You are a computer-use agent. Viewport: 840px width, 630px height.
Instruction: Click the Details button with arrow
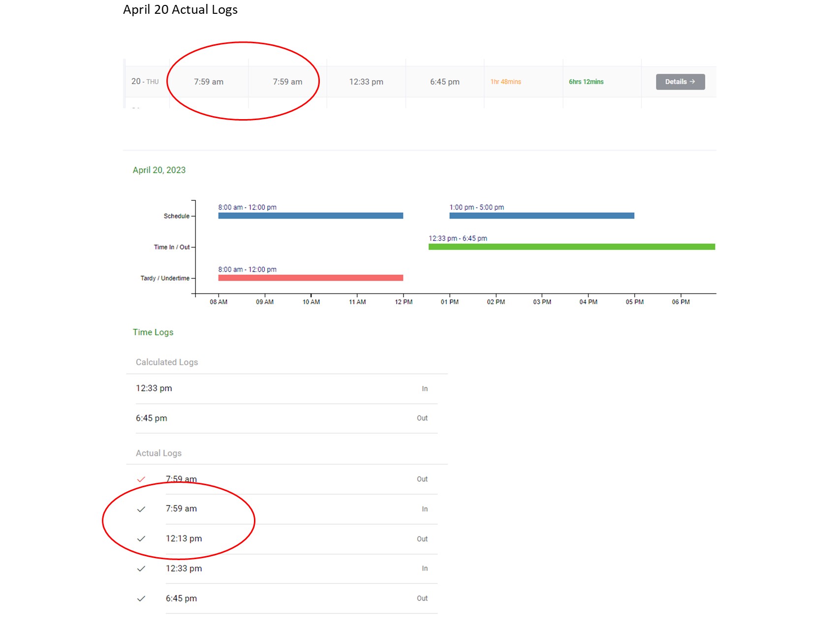[680, 82]
